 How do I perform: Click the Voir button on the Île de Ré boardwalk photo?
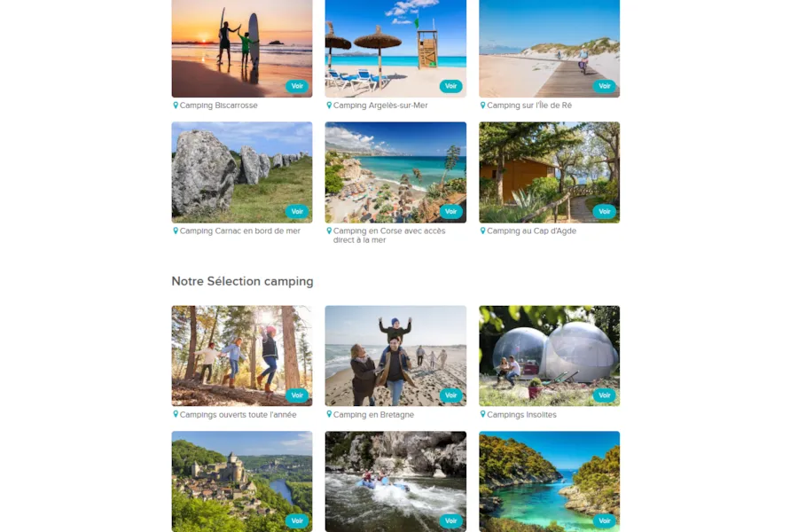tap(605, 86)
